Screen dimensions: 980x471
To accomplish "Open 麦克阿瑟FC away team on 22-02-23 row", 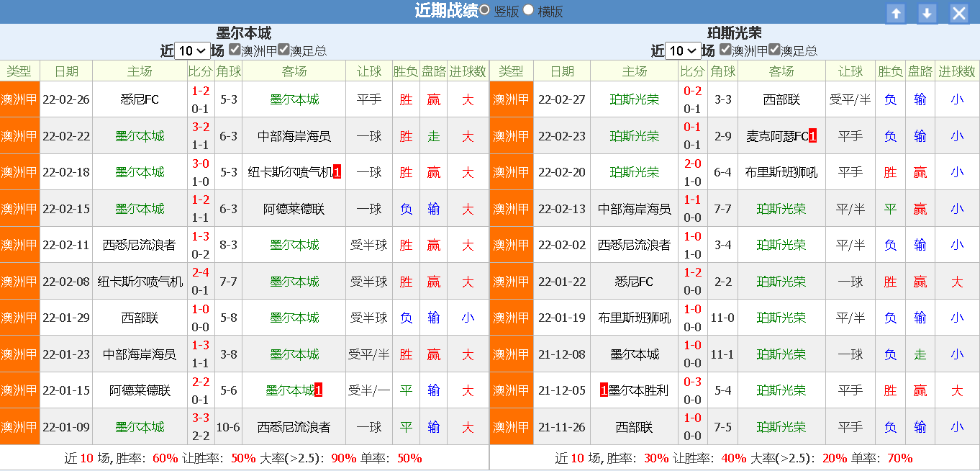I will 778,136.
